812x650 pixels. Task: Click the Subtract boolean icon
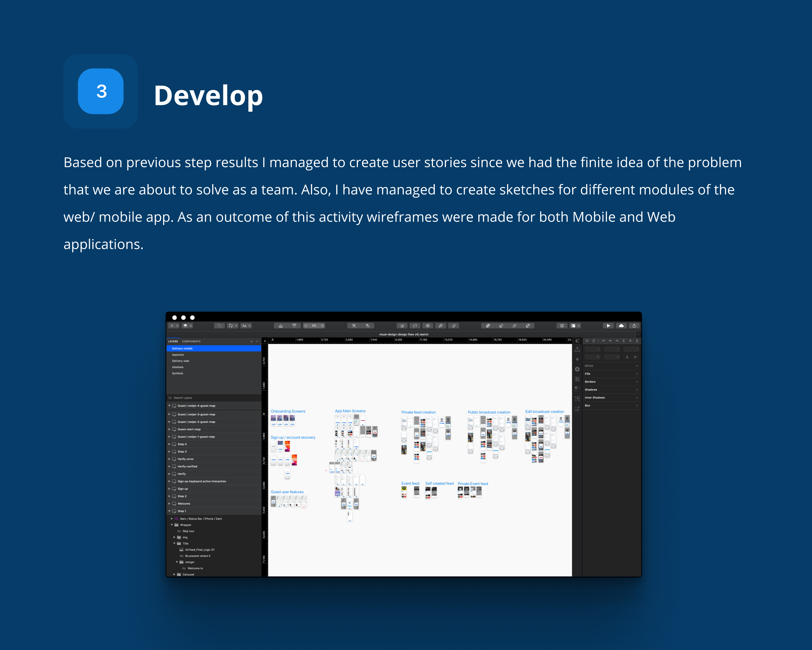coord(501,326)
